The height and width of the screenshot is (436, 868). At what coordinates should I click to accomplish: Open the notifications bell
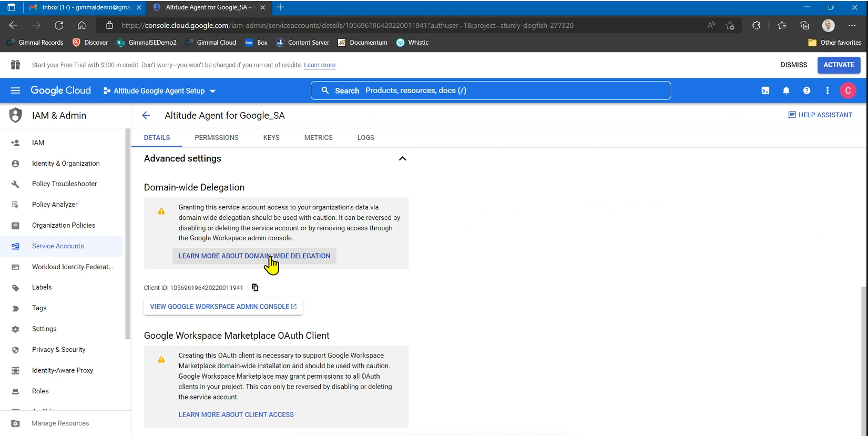(x=786, y=91)
